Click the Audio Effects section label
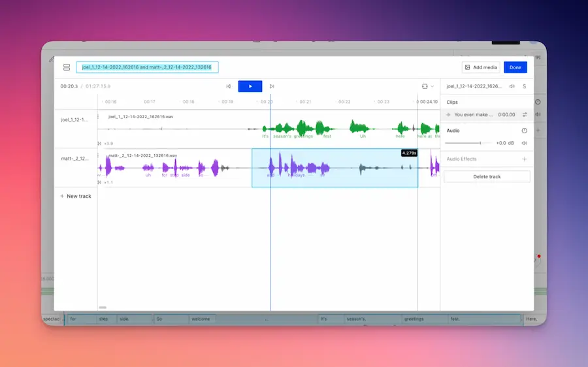Viewport: 588px width, 367px height. [461, 159]
